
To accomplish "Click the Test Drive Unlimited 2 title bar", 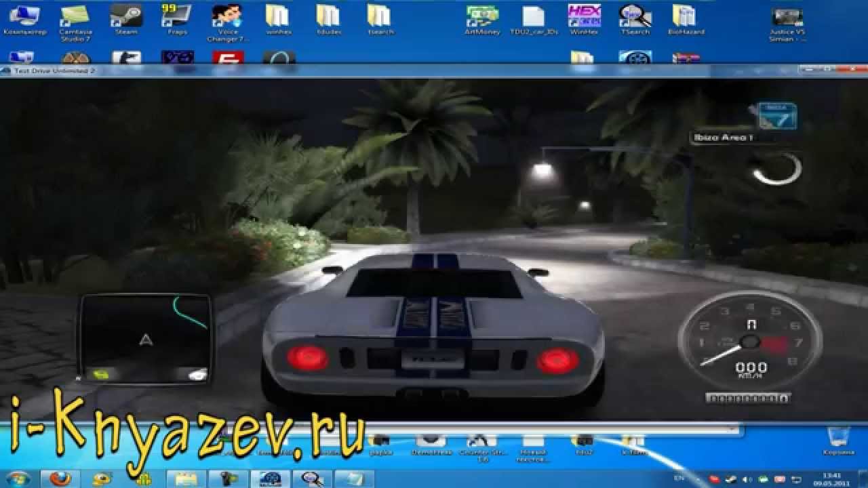I will pyautogui.click(x=434, y=70).
